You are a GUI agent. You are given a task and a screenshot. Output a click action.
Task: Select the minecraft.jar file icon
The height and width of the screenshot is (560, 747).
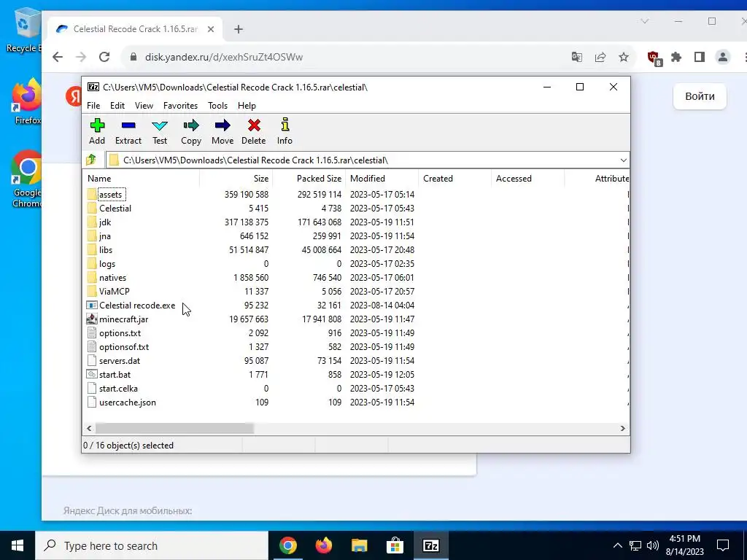point(92,319)
